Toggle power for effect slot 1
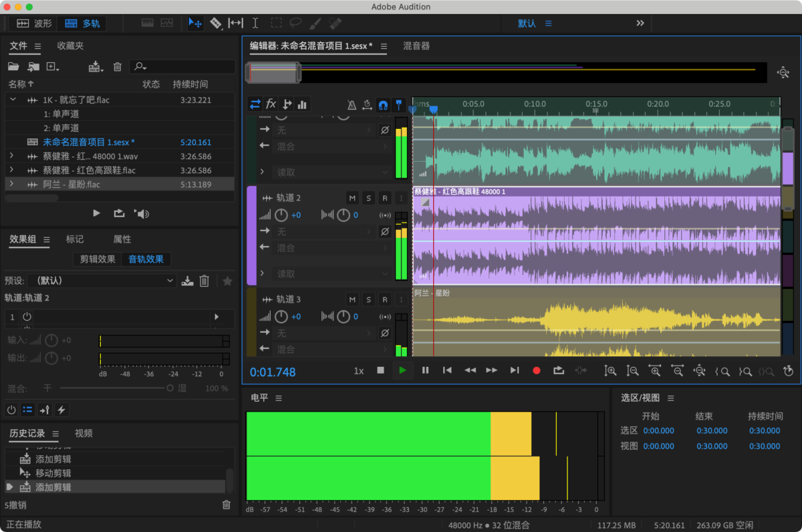This screenshot has height=532, width=802. (x=27, y=316)
